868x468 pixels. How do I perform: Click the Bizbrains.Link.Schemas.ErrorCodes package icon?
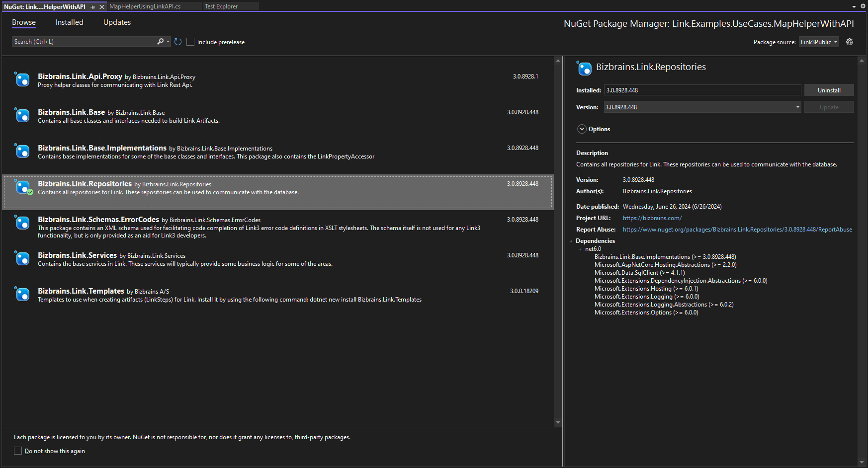click(22, 223)
